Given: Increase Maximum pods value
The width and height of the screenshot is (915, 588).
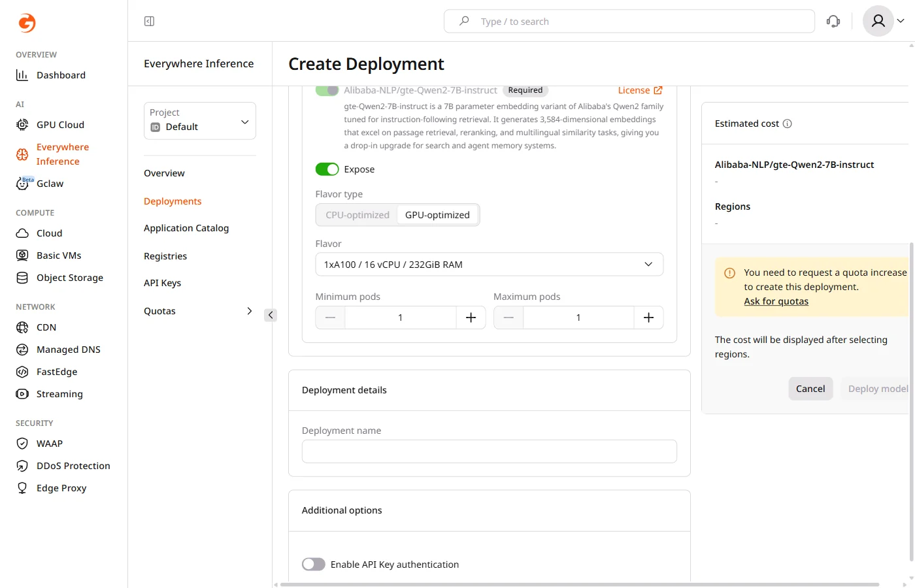Looking at the screenshot, I should (x=648, y=318).
